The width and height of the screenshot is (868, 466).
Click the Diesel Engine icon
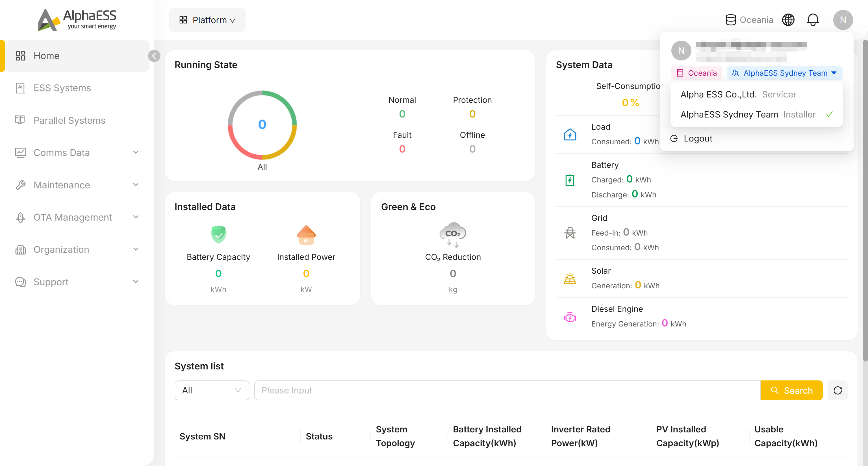click(570, 317)
